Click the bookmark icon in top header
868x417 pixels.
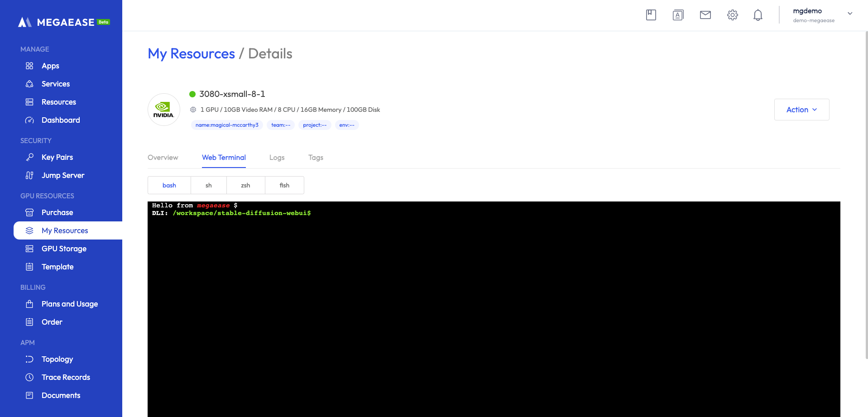point(651,15)
